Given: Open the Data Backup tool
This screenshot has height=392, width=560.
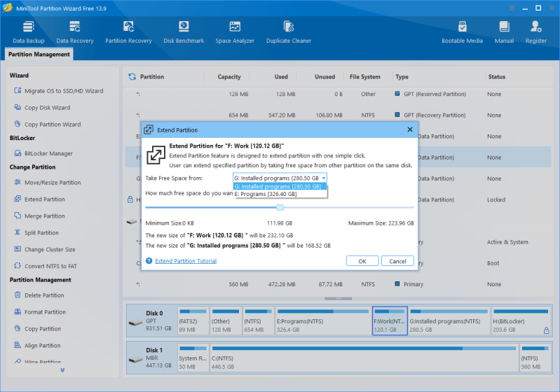Looking at the screenshot, I should [29, 32].
